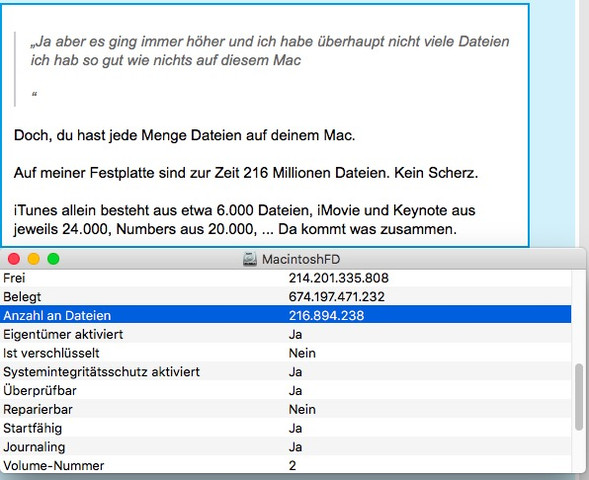
Task: Select the Belegt row
Action: coord(285,297)
